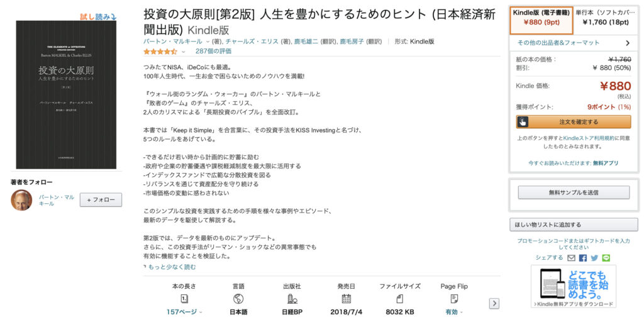Open the book cover image
This screenshot has width=644, height=329.
(66, 95)
